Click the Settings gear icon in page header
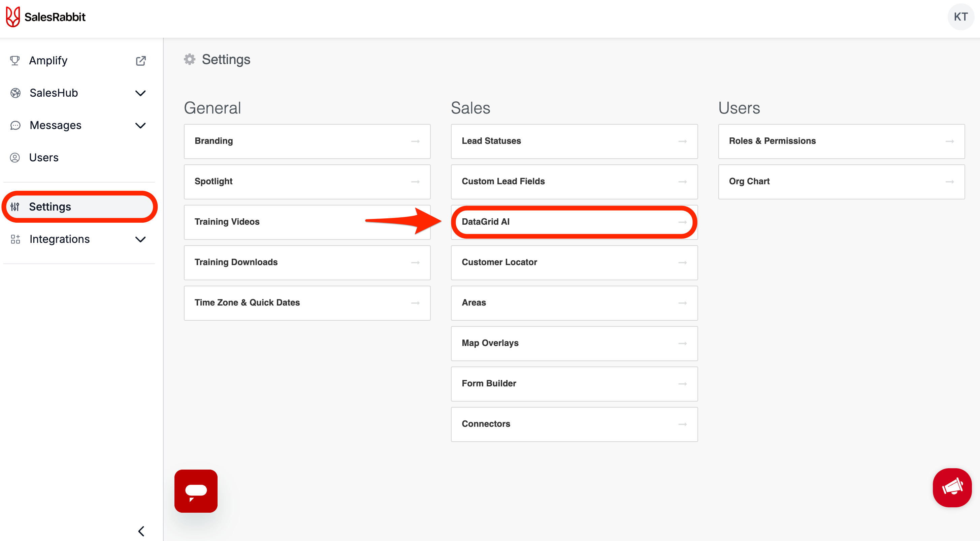Image resolution: width=980 pixels, height=541 pixels. pos(190,59)
